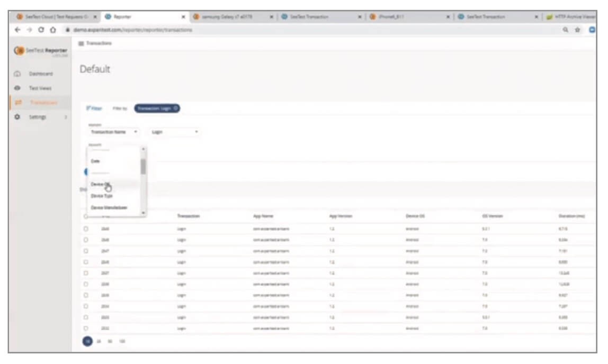Open the Login value dropdown
Screen dimensions: 608x364
click(x=175, y=132)
